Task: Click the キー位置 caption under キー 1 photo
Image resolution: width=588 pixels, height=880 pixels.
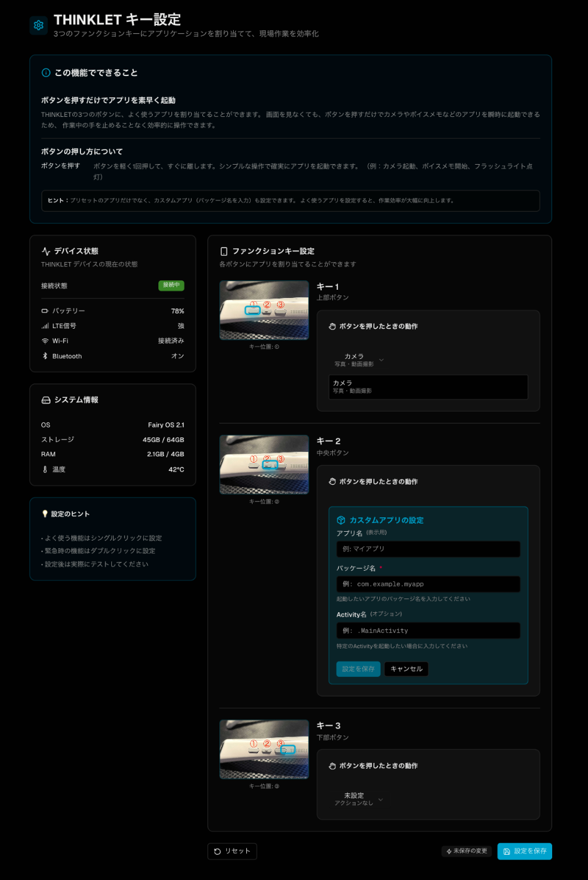Action: (264, 347)
